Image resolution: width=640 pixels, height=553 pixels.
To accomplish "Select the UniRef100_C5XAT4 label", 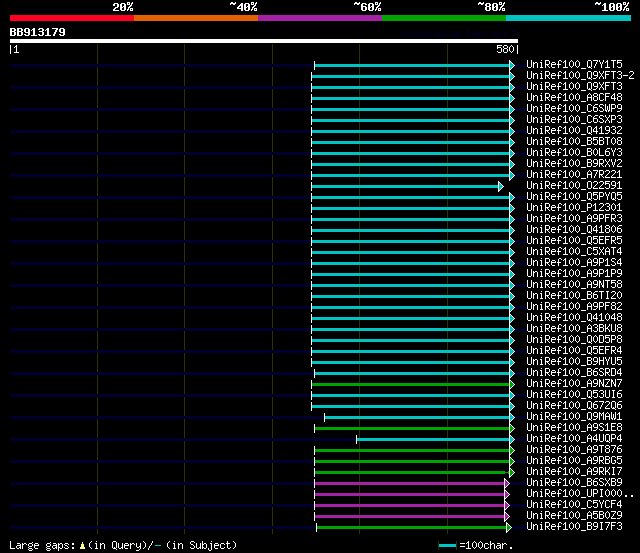I will [x=574, y=252].
